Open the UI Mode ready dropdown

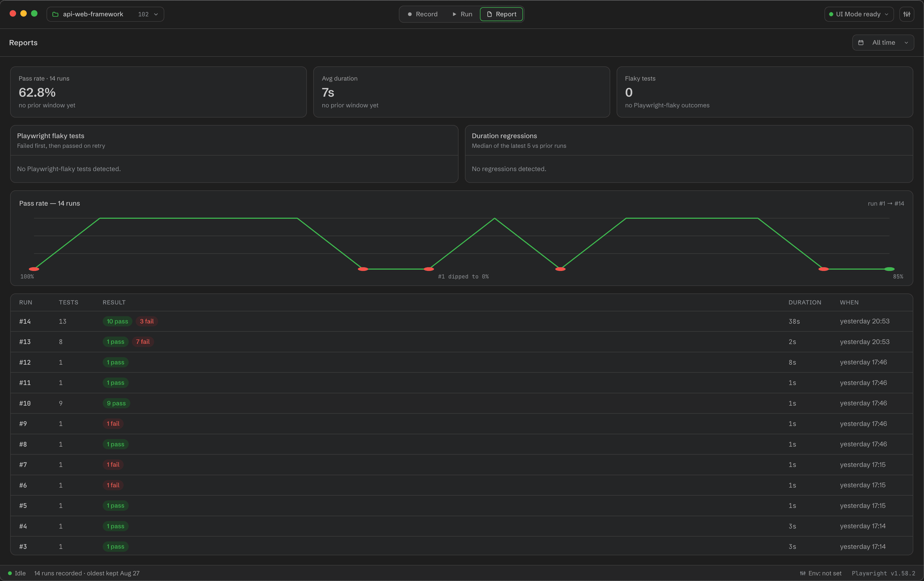[859, 14]
